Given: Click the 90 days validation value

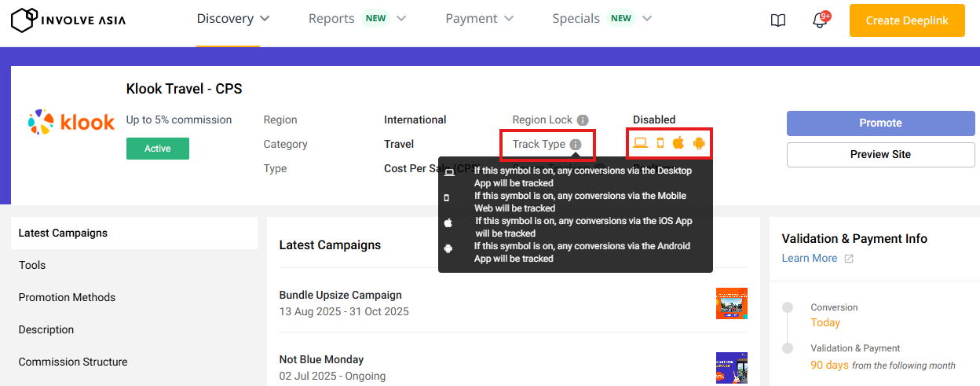Looking at the screenshot, I should [830, 365].
